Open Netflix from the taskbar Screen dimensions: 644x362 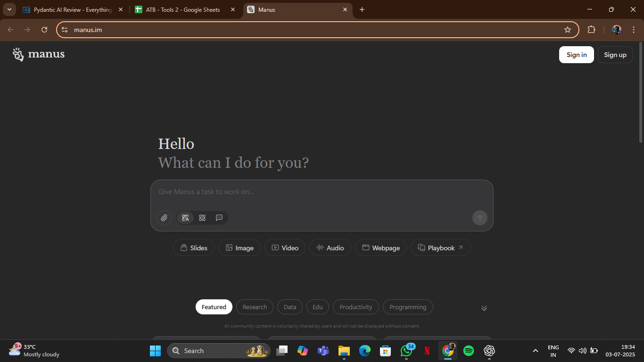427,351
